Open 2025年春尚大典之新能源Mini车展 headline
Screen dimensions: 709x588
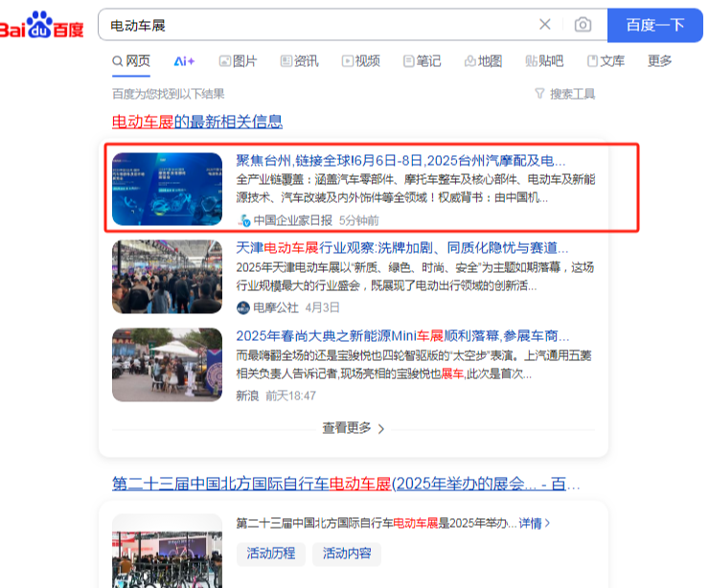coord(402,336)
